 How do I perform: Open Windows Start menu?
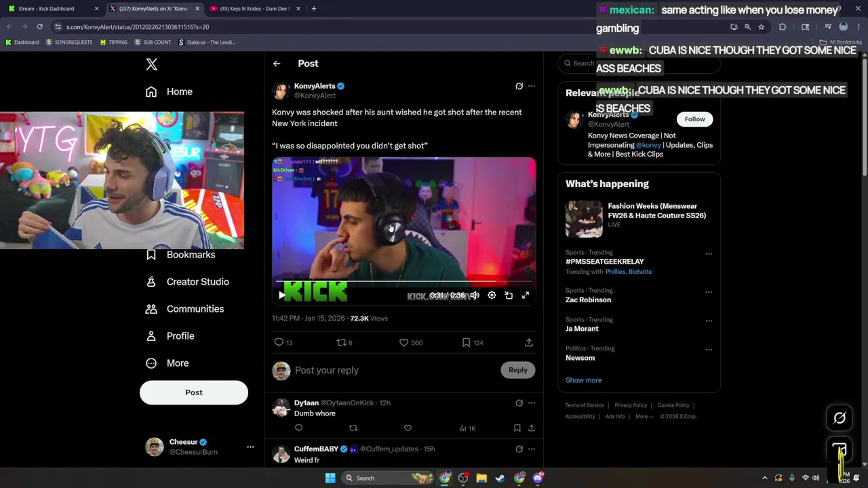point(330,479)
